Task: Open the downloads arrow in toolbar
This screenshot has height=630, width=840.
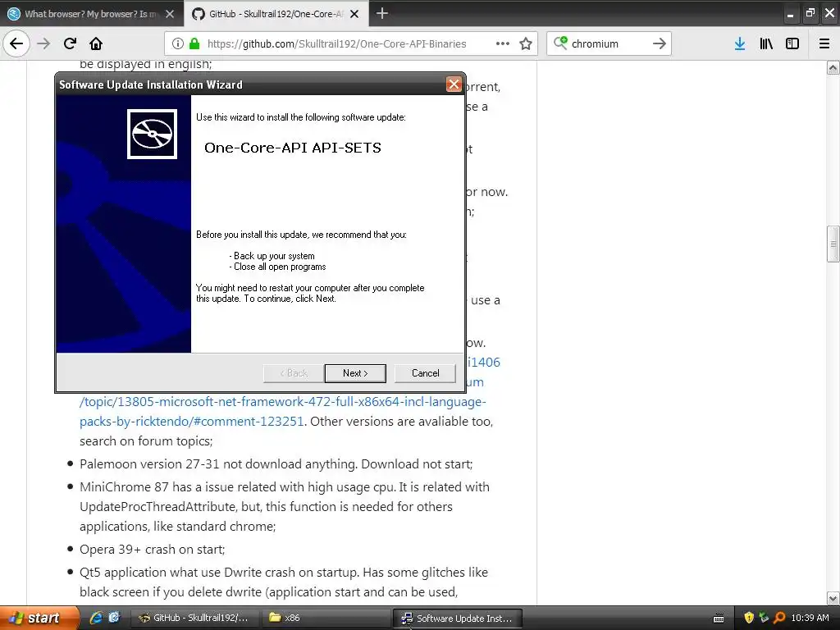Action: click(x=740, y=43)
